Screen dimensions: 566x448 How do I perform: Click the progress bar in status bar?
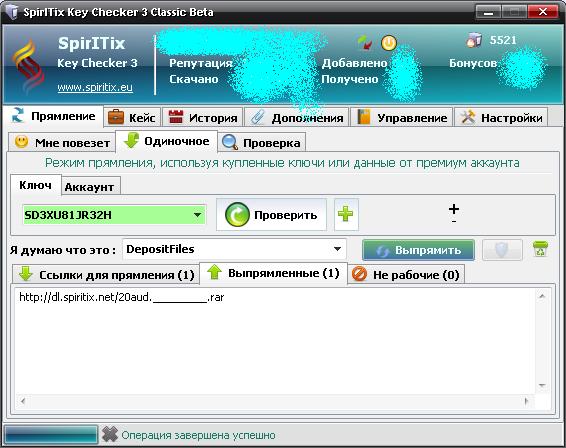pos(51,434)
